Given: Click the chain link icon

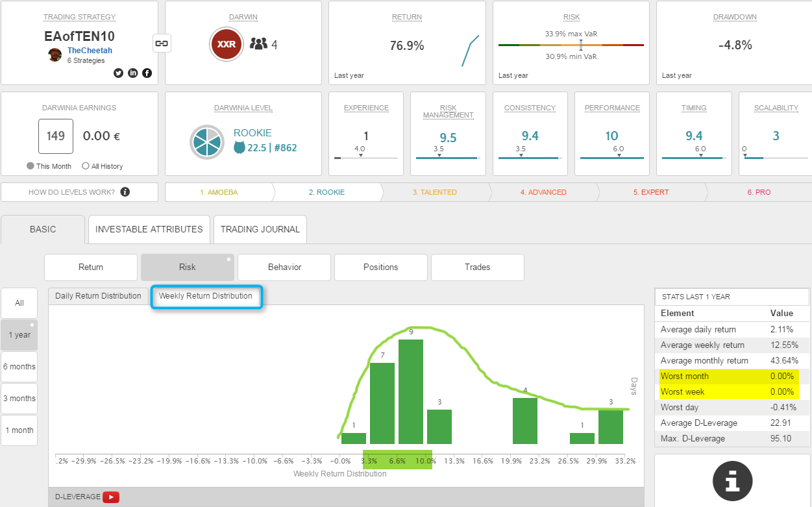Looking at the screenshot, I should [x=161, y=43].
